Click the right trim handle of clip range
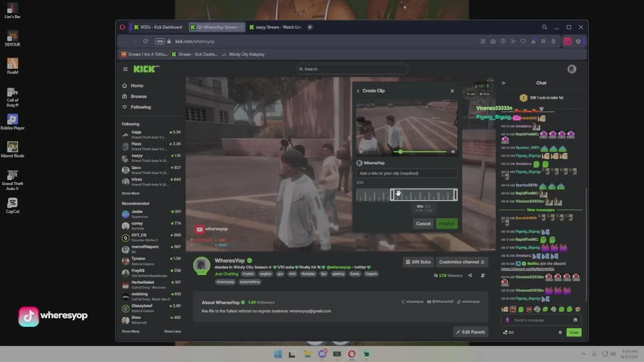This screenshot has width=644, height=362. pyautogui.click(x=455, y=195)
